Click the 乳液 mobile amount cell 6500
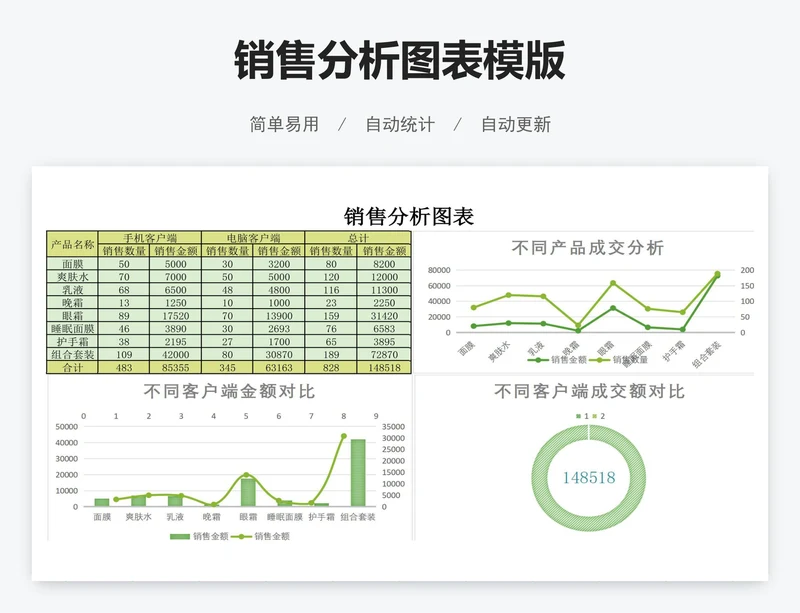The height and width of the screenshot is (613, 800). (x=176, y=290)
